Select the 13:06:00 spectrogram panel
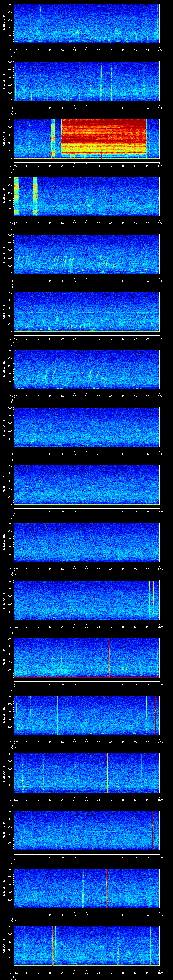Screen dimensions: 173x980 pos(87,312)
